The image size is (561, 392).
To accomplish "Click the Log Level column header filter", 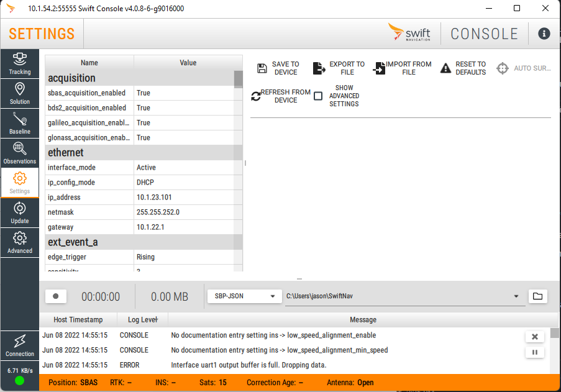I will [x=142, y=320].
